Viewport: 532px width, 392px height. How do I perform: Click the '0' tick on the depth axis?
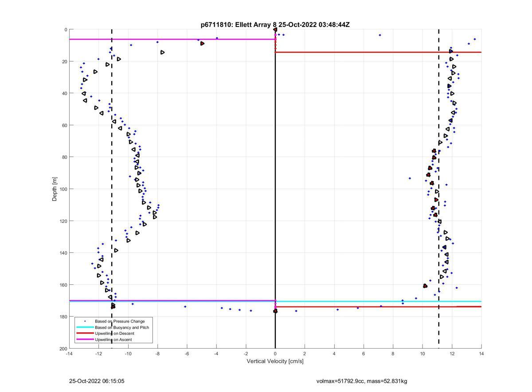[x=66, y=30]
